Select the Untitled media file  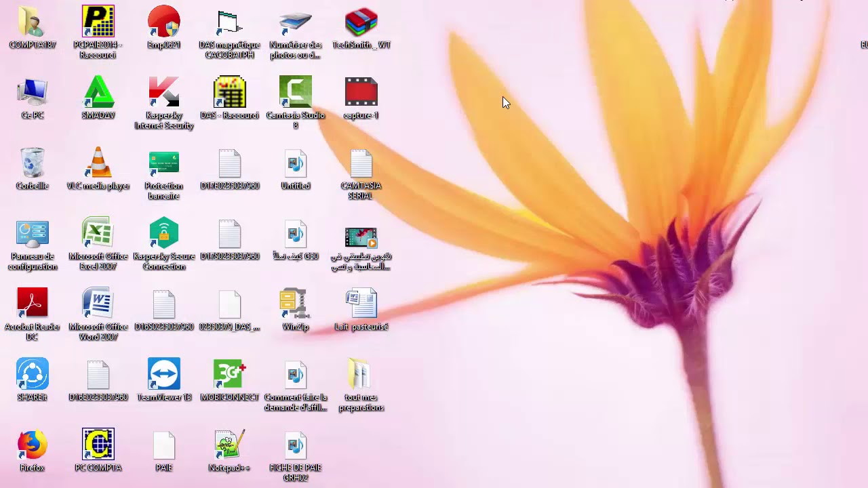(296, 163)
